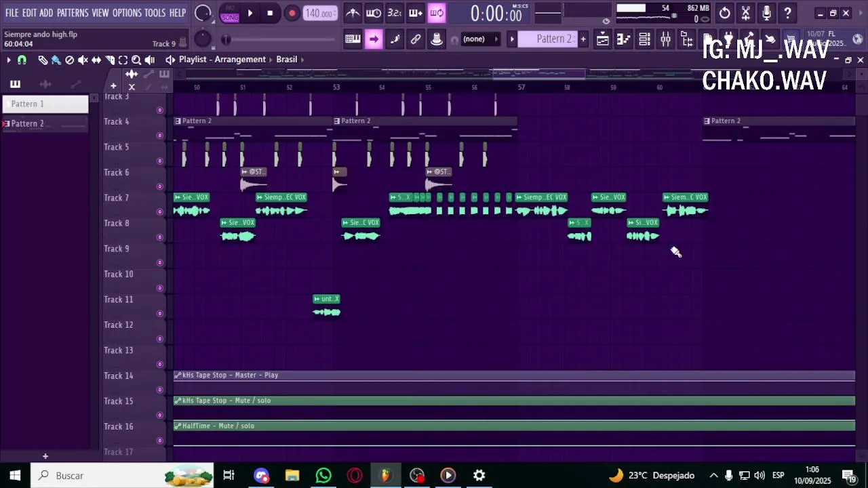Open the VIEW menu

(100, 13)
